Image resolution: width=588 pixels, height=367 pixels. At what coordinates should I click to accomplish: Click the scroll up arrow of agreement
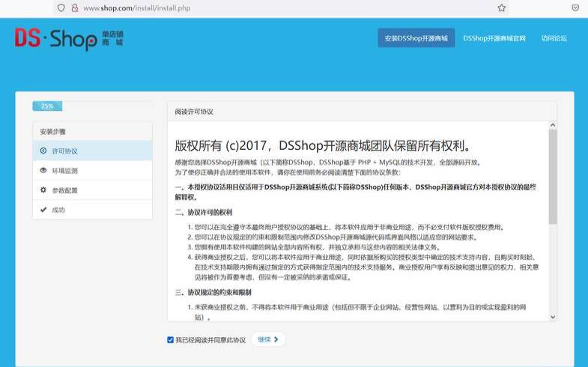[x=553, y=125]
